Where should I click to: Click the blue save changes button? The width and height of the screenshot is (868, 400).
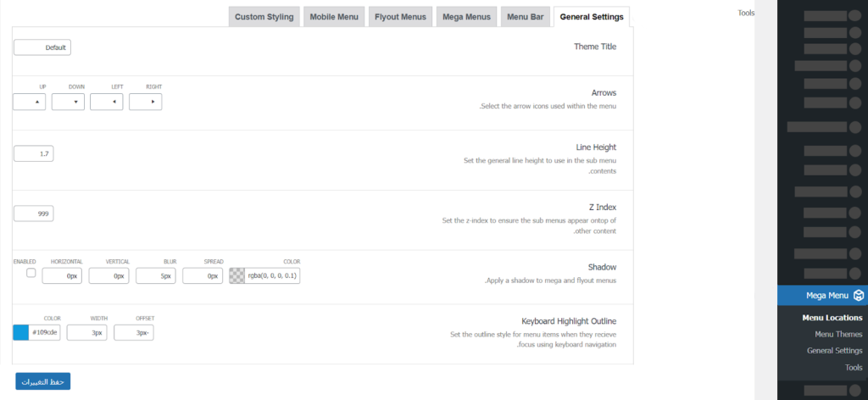click(x=42, y=381)
